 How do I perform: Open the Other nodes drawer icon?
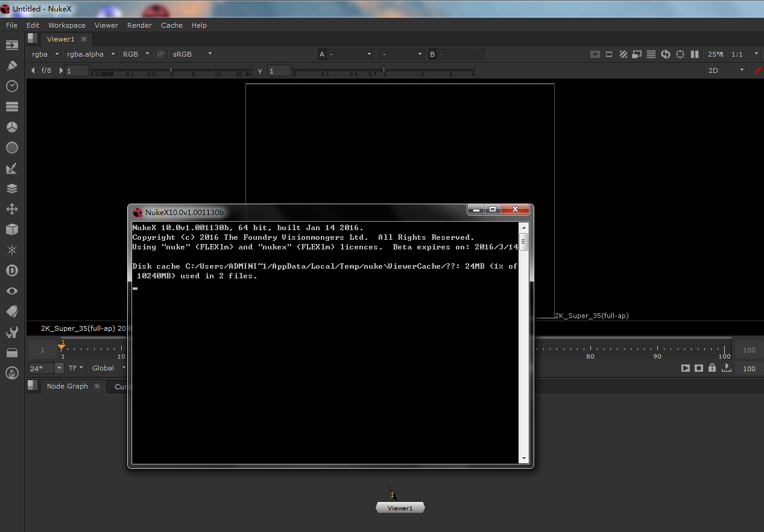(x=12, y=352)
